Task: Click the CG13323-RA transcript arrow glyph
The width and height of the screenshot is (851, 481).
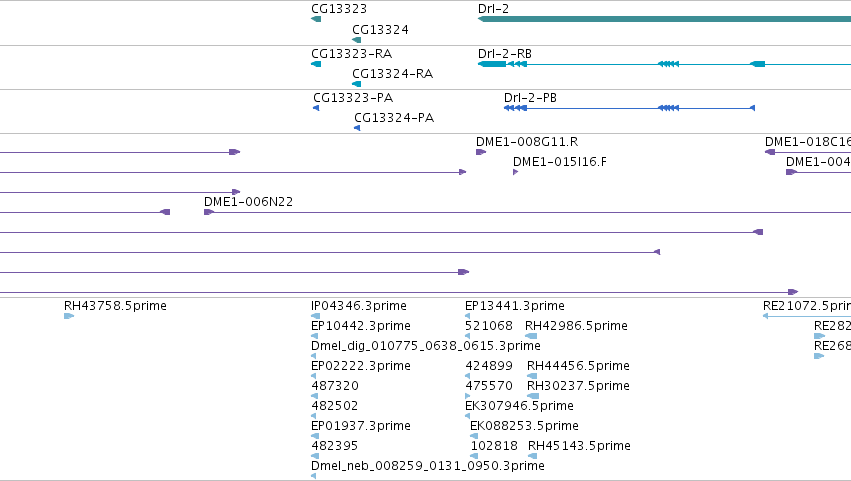Action: (316, 64)
